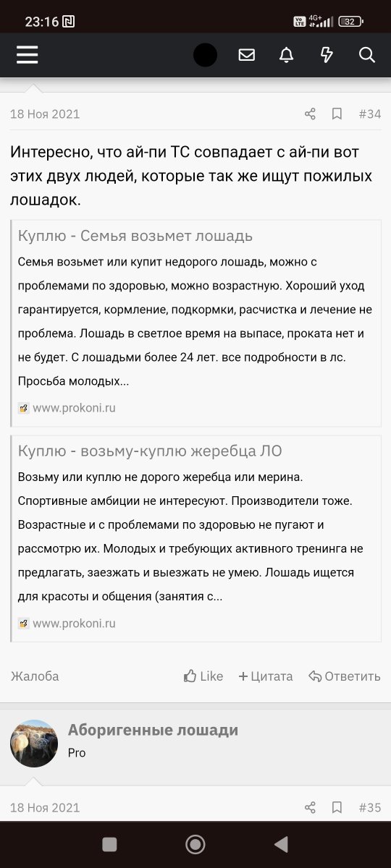Viewport: 391px width, 868px height.
Task: Tap Ответить to reply
Action: pos(344,676)
